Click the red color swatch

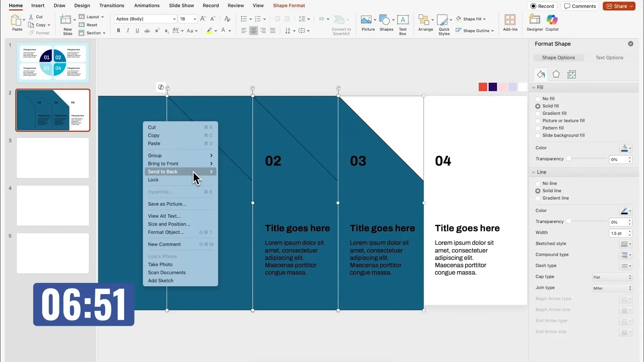point(483,87)
